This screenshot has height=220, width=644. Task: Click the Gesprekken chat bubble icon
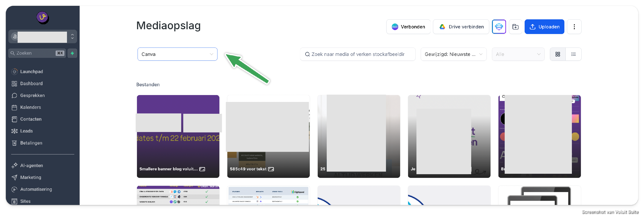(x=15, y=95)
